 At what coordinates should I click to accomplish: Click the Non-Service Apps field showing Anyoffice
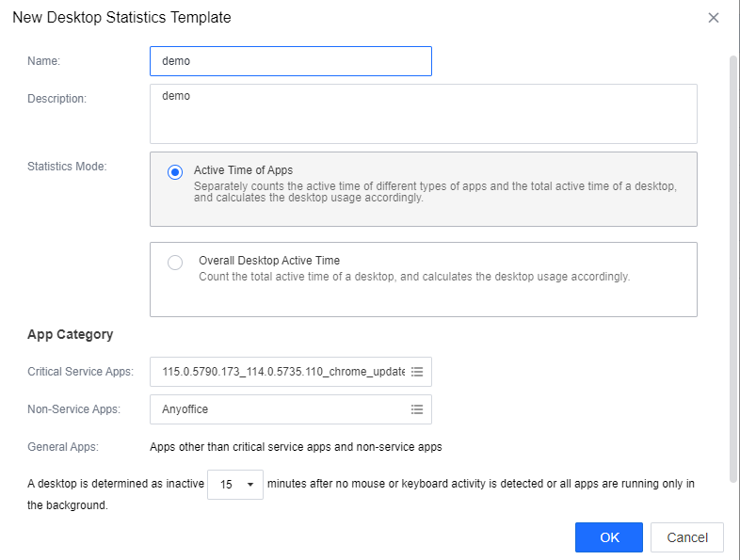coord(282,409)
